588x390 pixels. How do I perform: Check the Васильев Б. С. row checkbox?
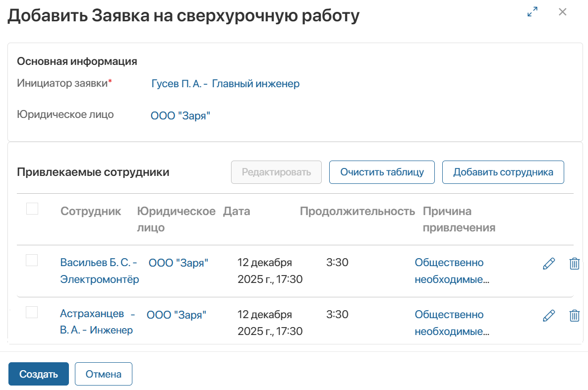32,260
